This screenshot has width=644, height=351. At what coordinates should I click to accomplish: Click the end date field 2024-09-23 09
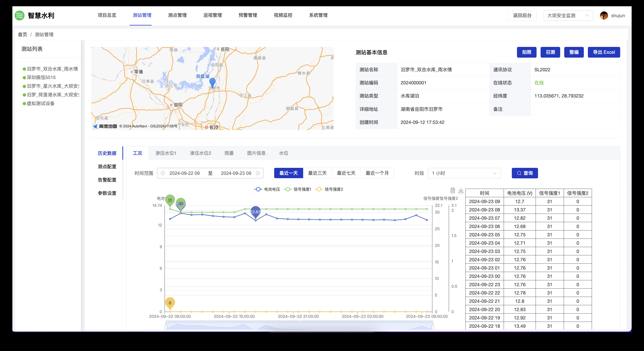point(236,173)
